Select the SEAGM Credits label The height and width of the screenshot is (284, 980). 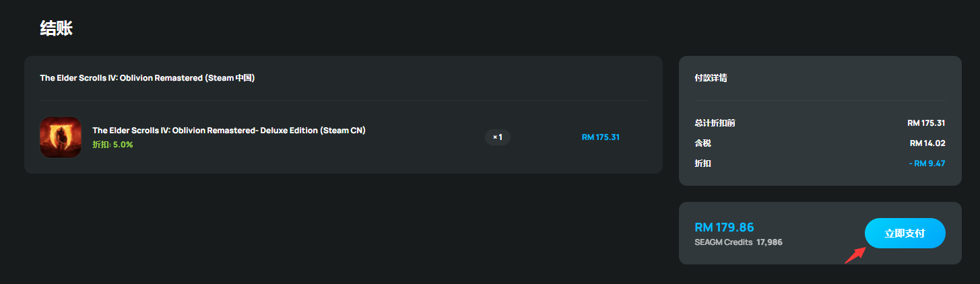(x=723, y=242)
